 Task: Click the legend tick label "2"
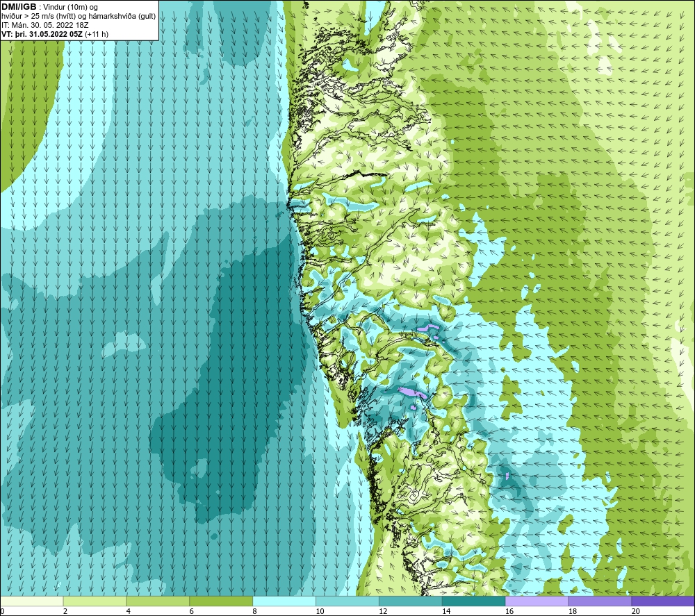[65, 612]
